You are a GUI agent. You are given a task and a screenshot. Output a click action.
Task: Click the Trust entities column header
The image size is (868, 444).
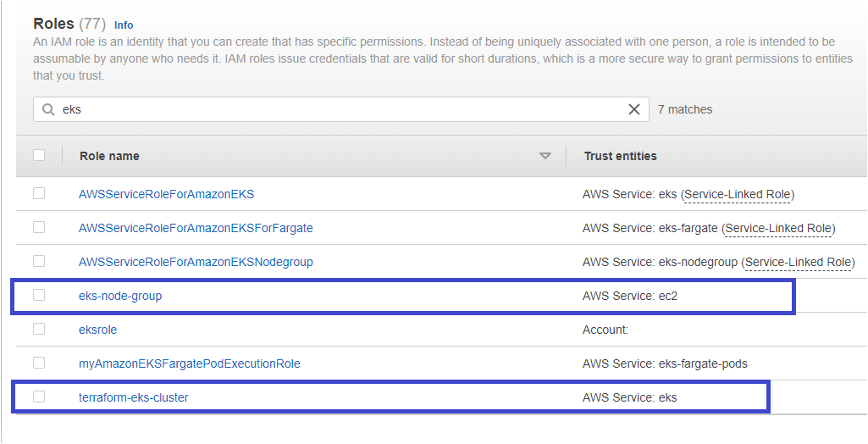tap(621, 156)
